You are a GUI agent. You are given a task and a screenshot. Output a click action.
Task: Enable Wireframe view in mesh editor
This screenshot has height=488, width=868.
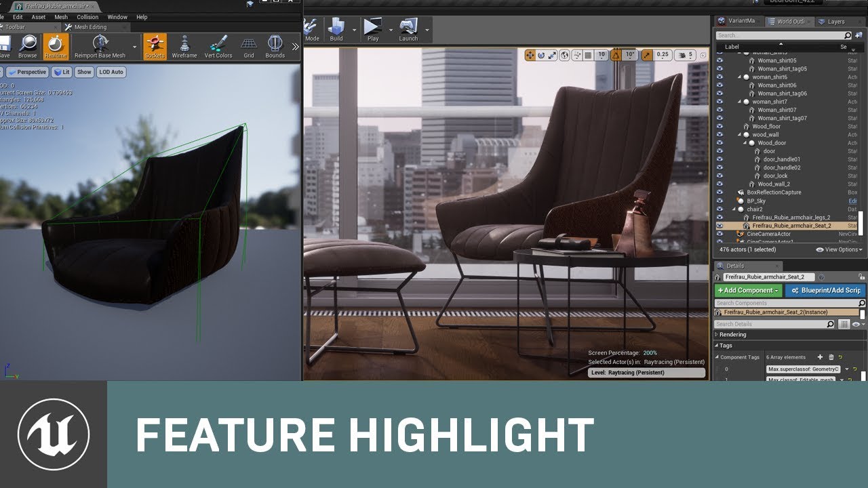184,47
